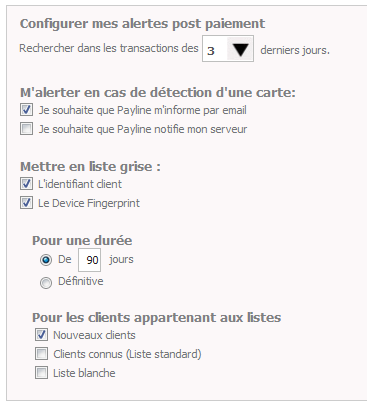The width and height of the screenshot is (367, 404).
Task: Click the "3" value in days combo box
Action: pyautogui.click(x=211, y=51)
